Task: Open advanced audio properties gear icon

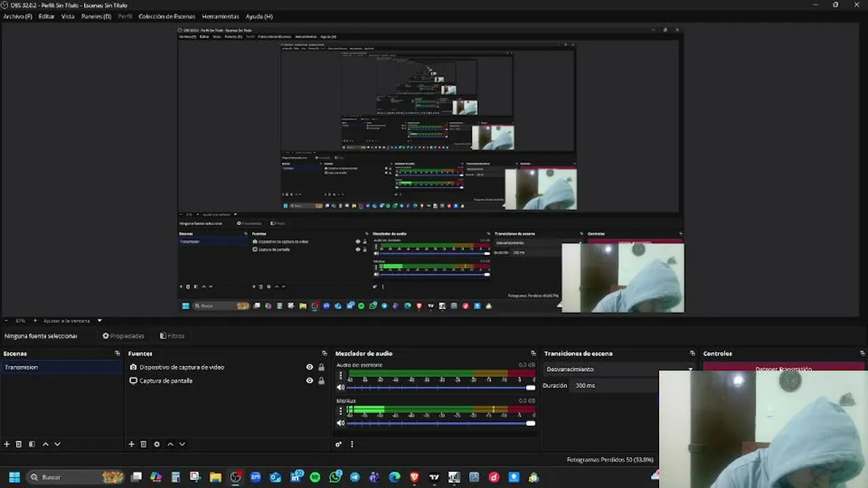Action: coord(338,444)
